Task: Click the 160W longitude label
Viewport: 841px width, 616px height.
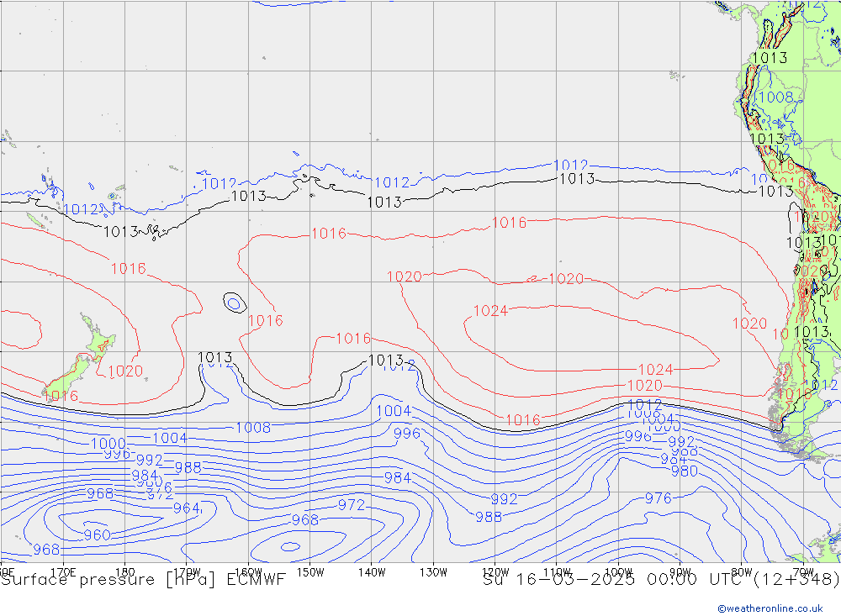Action: 248,572
